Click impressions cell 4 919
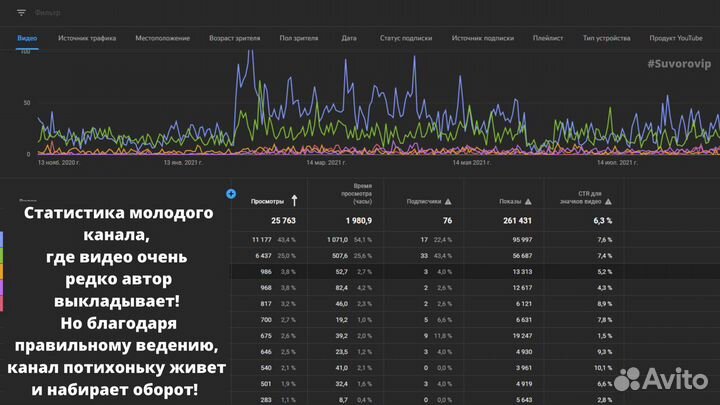720x405 pixels. point(524,384)
